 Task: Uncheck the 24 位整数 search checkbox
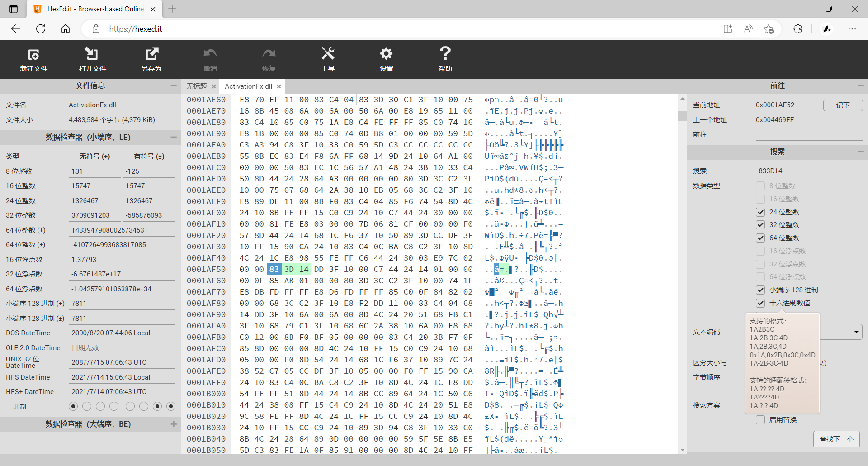coord(760,212)
